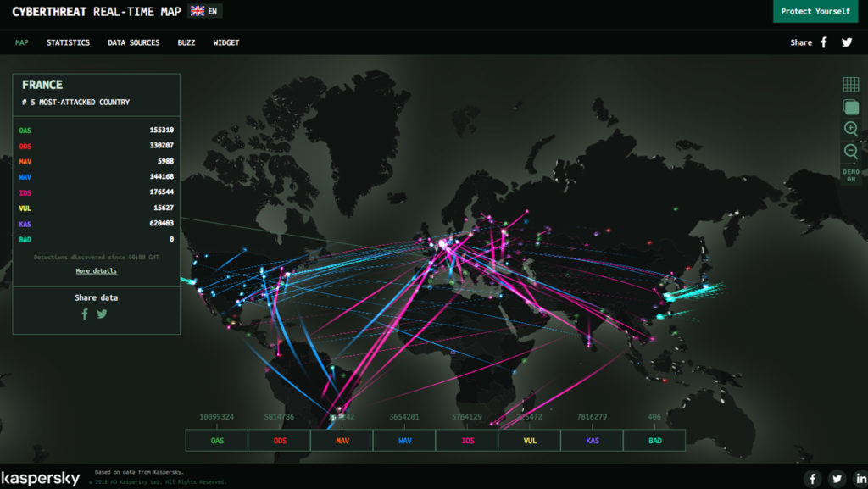Click the 7816279 total above KAS
The width and height of the screenshot is (868, 489).
pyautogui.click(x=592, y=416)
